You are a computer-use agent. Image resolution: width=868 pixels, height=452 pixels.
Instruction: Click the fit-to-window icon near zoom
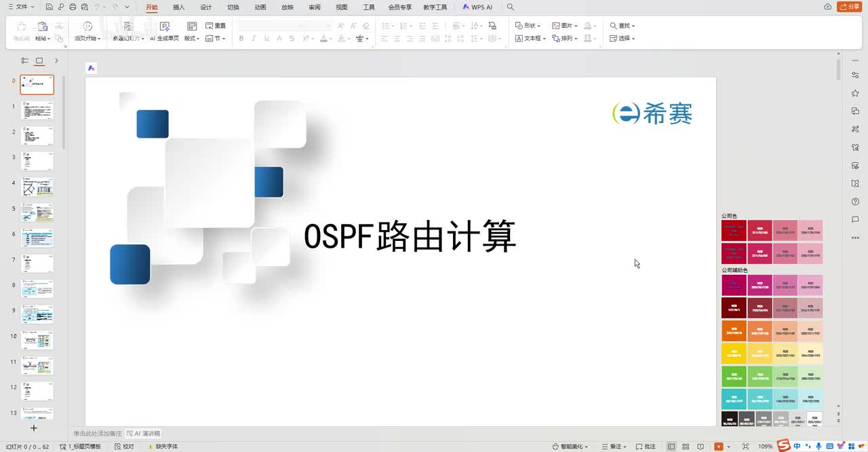click(746, 447)
